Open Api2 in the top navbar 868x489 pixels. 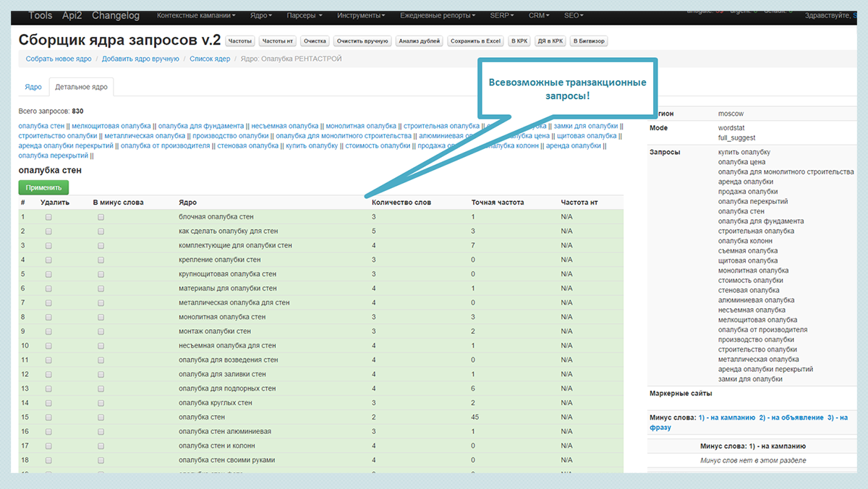pyautogui.click(x=72, y=15)
